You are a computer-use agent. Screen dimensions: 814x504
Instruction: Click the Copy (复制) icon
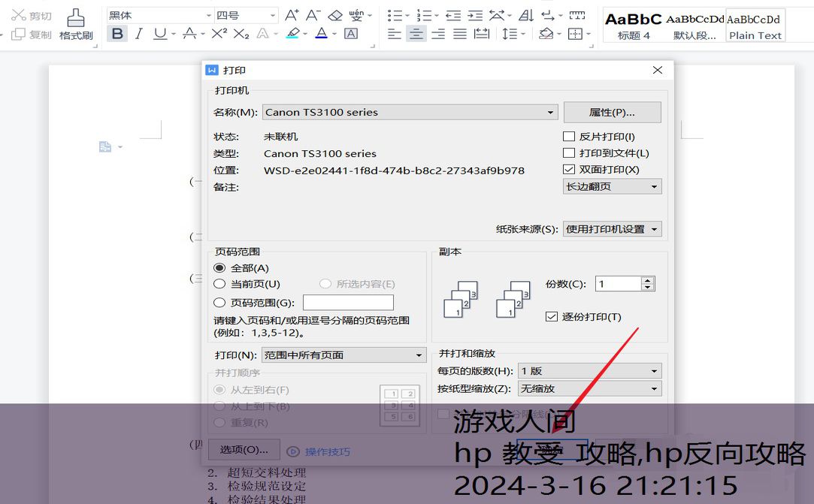click(18, 35)
